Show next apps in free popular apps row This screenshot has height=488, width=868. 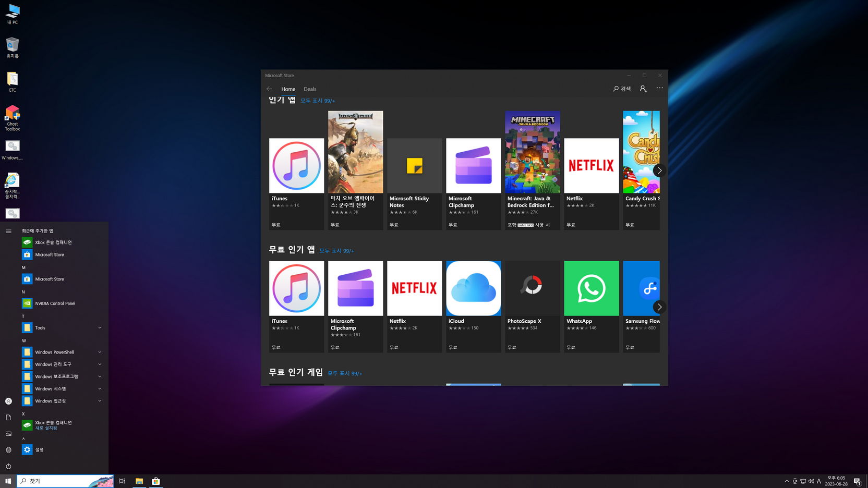[659, 307]
